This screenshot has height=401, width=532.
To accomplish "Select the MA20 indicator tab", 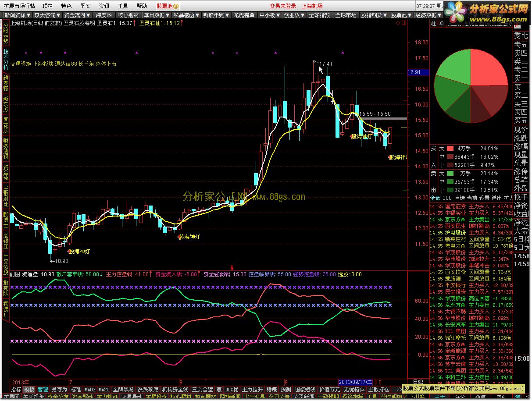I will [x=104, y=389].
